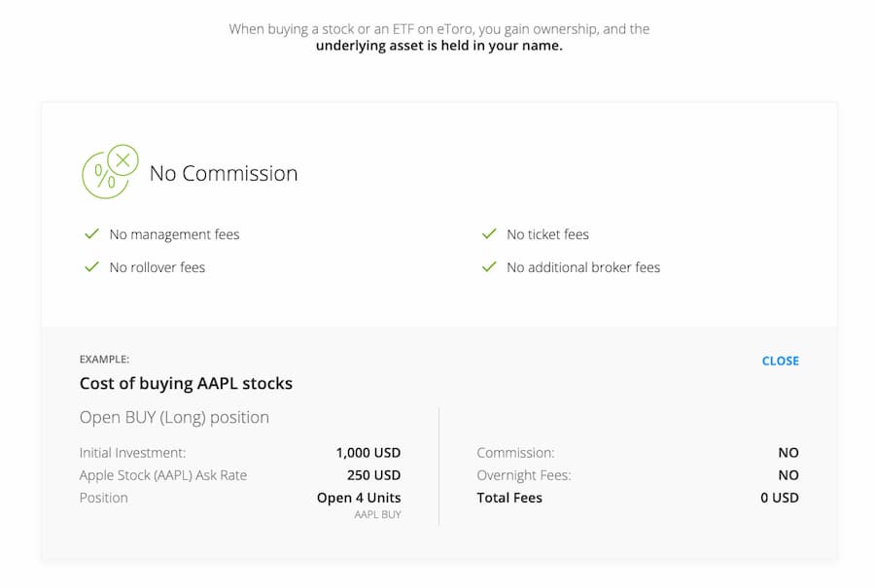Viewport: 875px width, 588px height.
Task: Click 'Apple Stock (AAPL) Ask Rate' label
Action: (163, 475)
